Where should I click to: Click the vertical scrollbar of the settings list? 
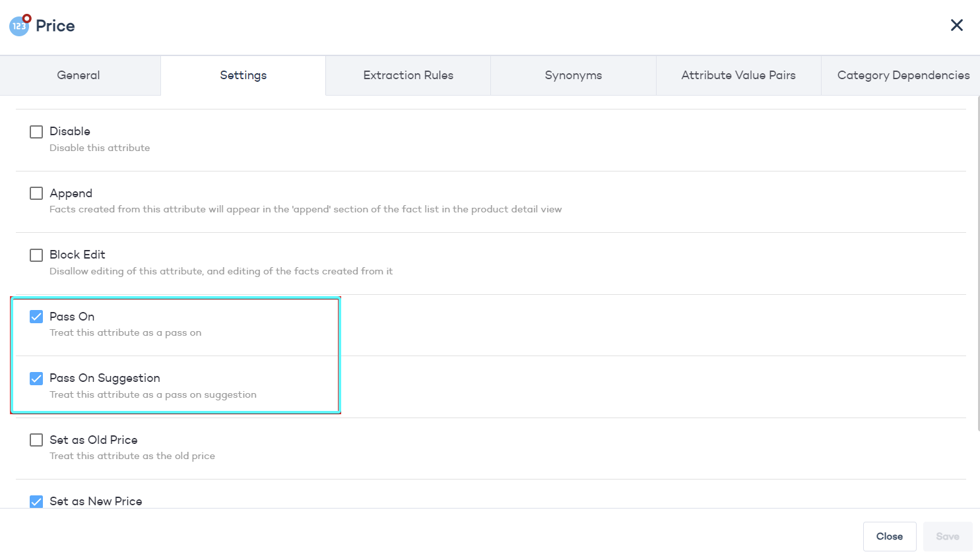(978, 264)
